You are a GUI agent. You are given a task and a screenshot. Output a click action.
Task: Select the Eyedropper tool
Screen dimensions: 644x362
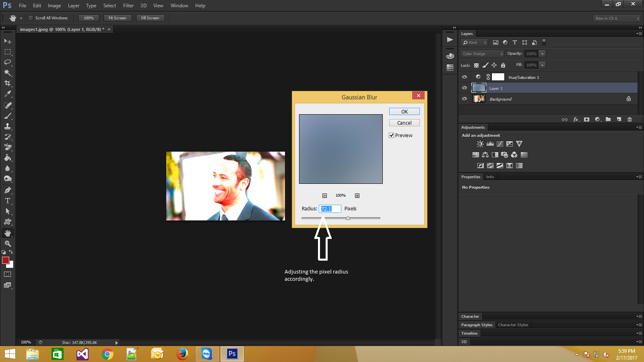[8, 94]
